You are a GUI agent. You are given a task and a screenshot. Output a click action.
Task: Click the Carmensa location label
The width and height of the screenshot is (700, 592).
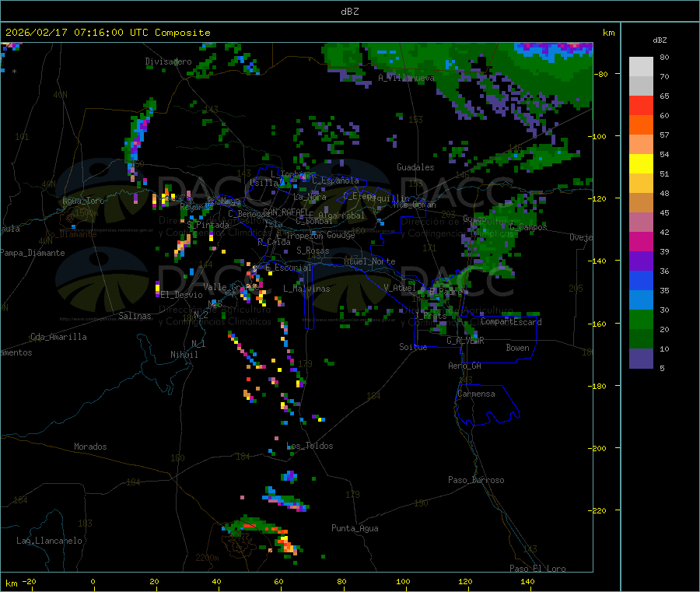pos(476,394)
